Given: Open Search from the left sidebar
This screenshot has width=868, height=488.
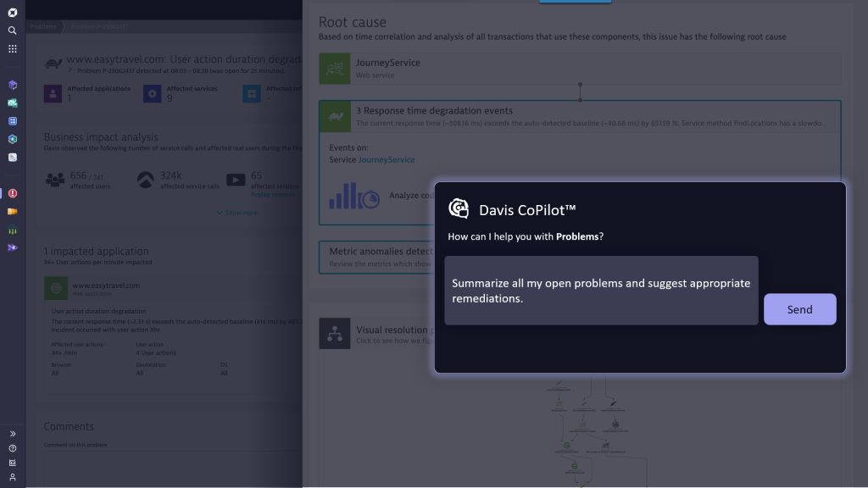Looking at the screenshot, I should tap(12, 29).
